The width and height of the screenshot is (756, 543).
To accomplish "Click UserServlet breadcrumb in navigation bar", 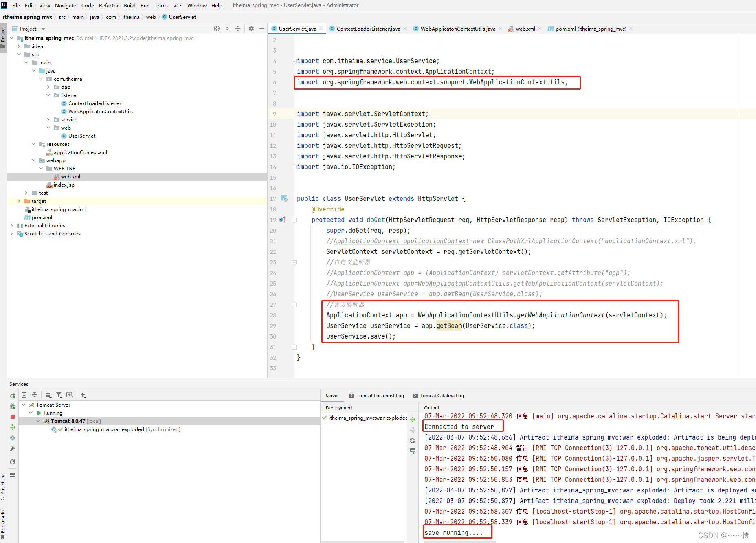I will pyautogui.click(x=182, y=17).
